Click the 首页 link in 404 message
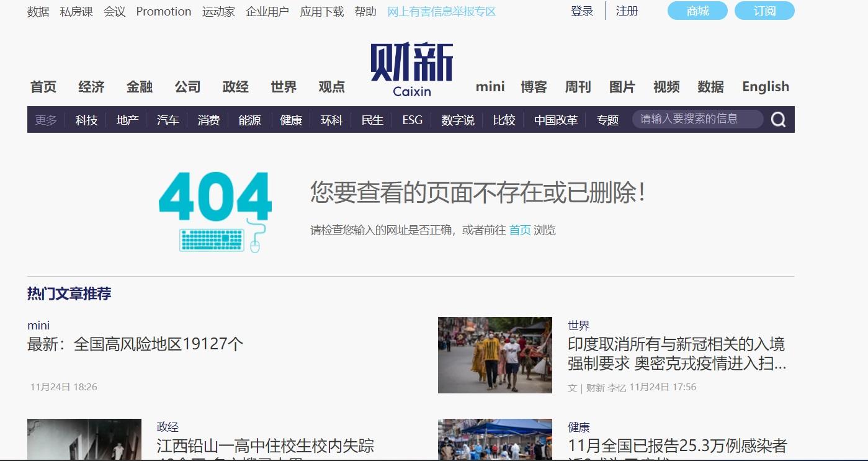This screenshot has height=461, width=868. 520,230
